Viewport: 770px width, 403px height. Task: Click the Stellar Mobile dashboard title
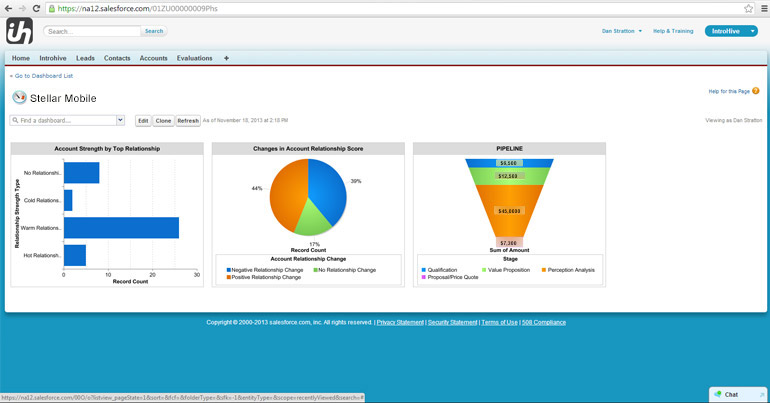click(x=63, y=98)
